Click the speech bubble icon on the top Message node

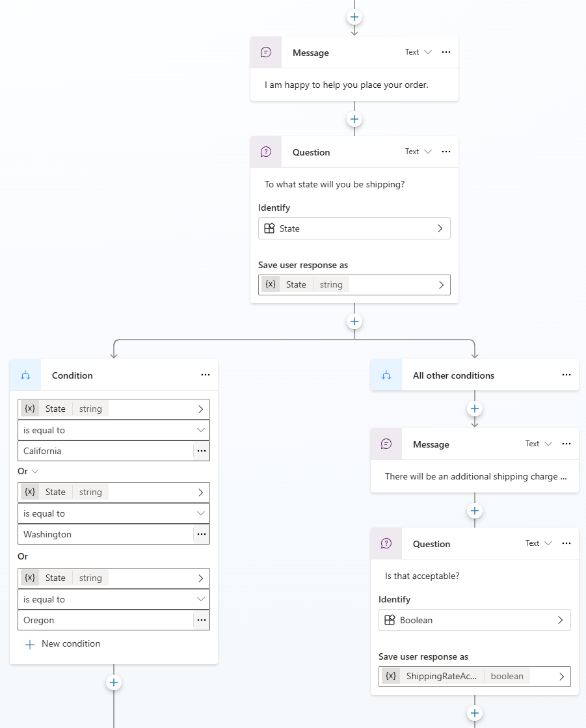coord(265,52)
